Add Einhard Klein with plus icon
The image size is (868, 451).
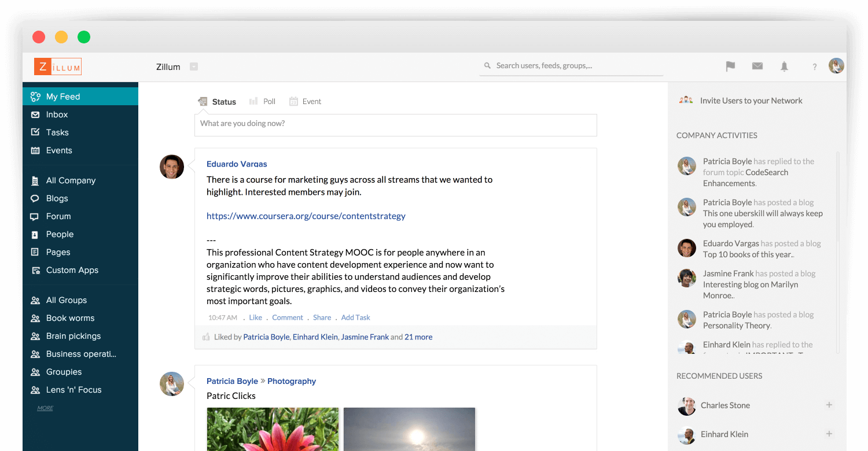tap(829, 434)
